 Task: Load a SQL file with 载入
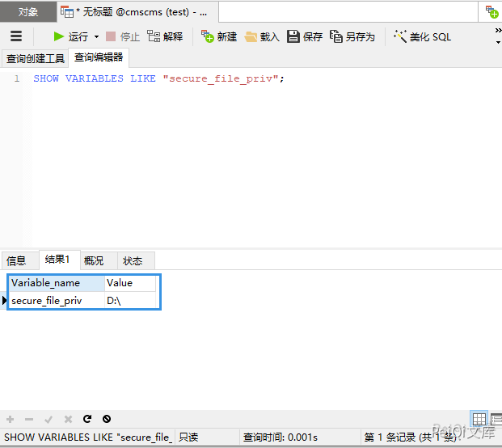pos(261,36)
